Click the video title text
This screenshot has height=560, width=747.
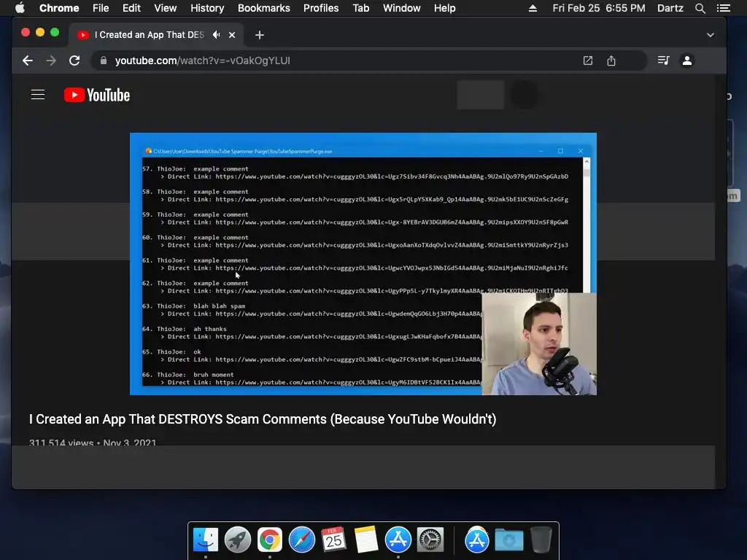click(263, 419)
